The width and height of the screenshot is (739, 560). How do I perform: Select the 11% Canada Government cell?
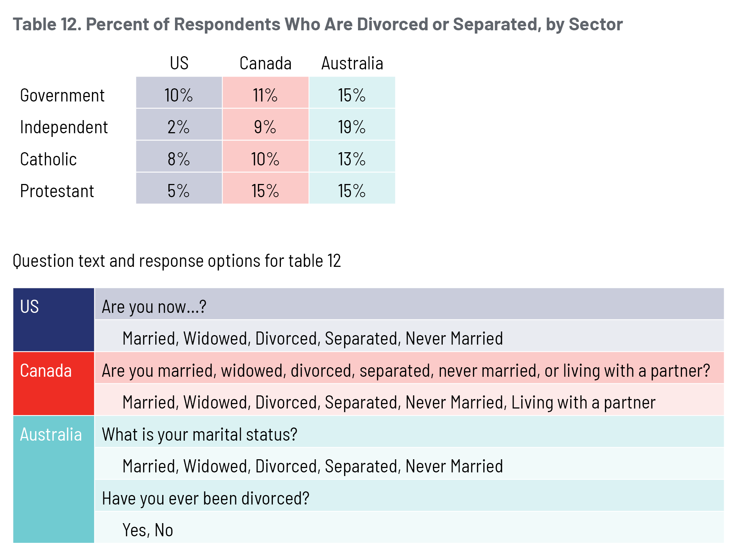click(x=265, y=96)
